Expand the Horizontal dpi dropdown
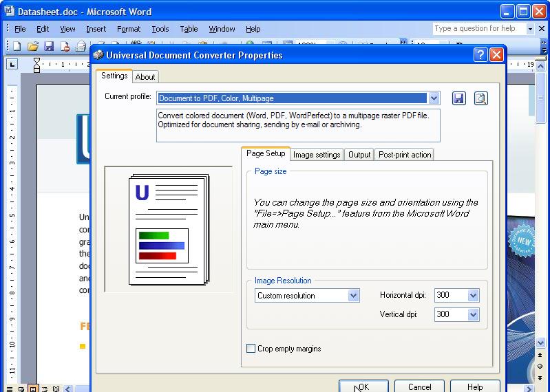550x392 pixels. click(x=473, y=295)
